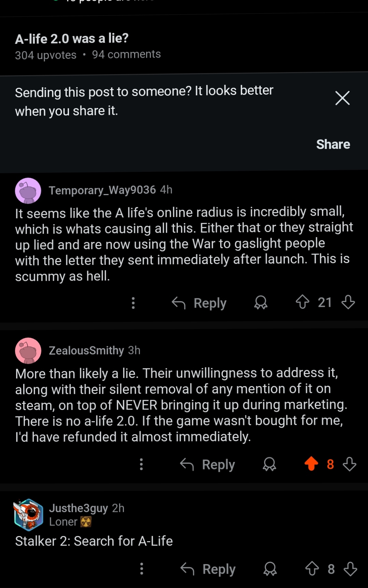Dismiss the share suggestion banner
Screen dimensions: 368x588
pos(342,98)
